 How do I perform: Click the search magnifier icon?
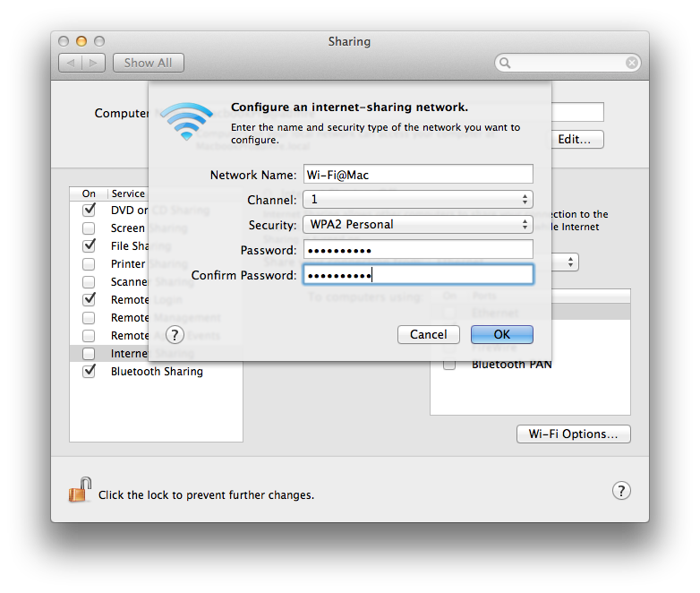pos(506,63)
